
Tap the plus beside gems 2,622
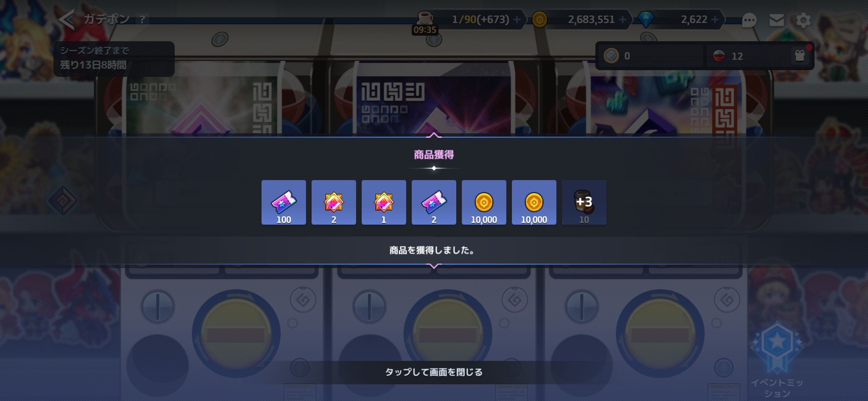point(715,19)
